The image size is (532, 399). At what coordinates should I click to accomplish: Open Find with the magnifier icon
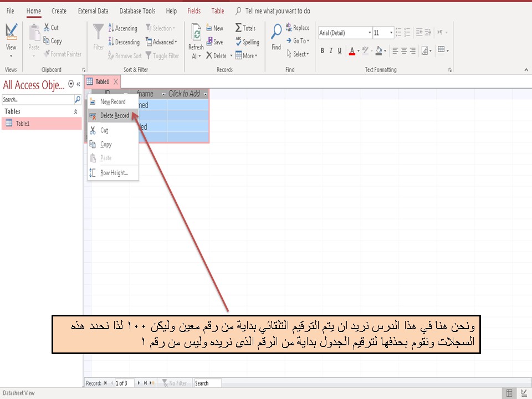276,37
